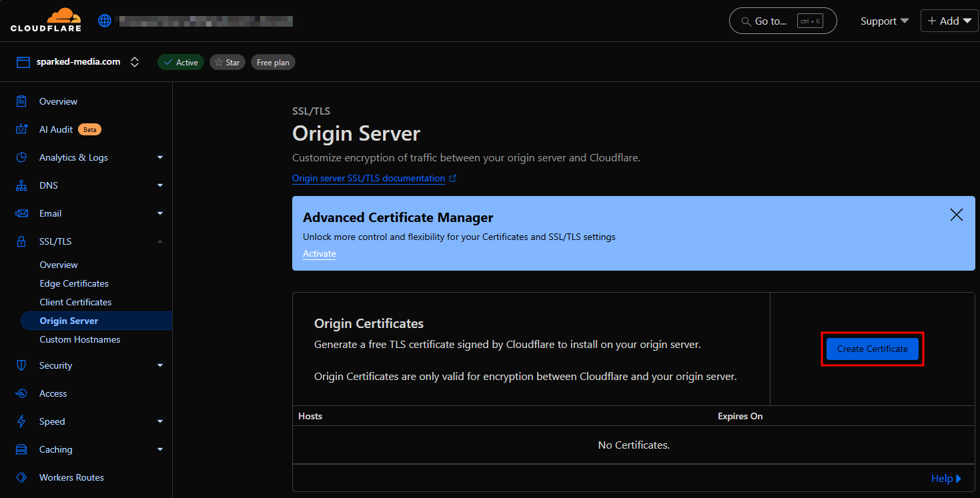Screen dimensions: 980x498
Task: Open AI Audit in the sidebar
Action: (56, 129)
